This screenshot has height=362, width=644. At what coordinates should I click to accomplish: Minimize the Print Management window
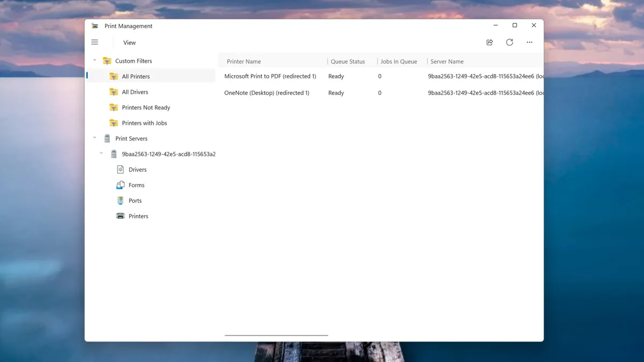coord(495,25)
